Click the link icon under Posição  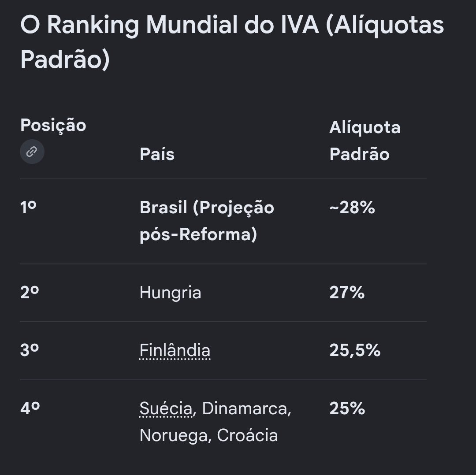pos(32,152)
